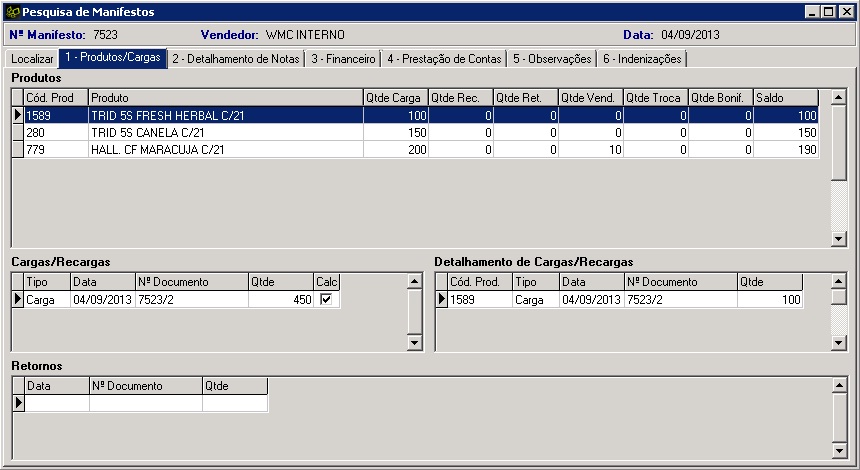Select the Observações tab
The height and width of the screenshot is (470, 860).
click(552, 59)
